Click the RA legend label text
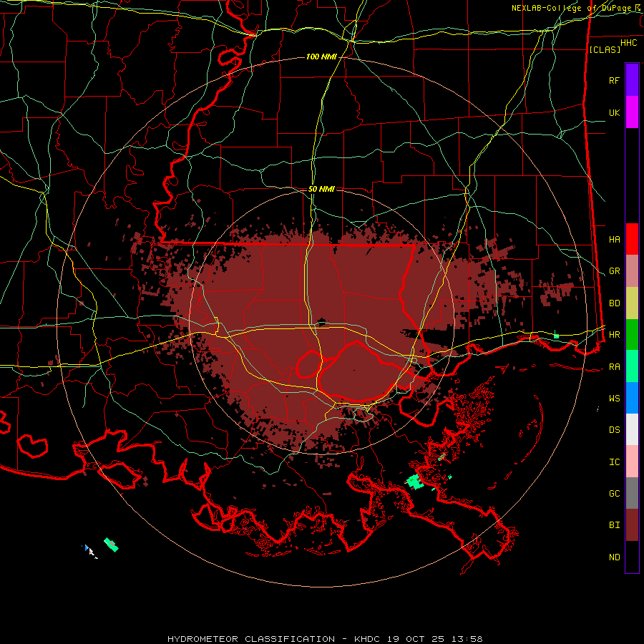The image size is (644, 644). [x=615, y=367]
